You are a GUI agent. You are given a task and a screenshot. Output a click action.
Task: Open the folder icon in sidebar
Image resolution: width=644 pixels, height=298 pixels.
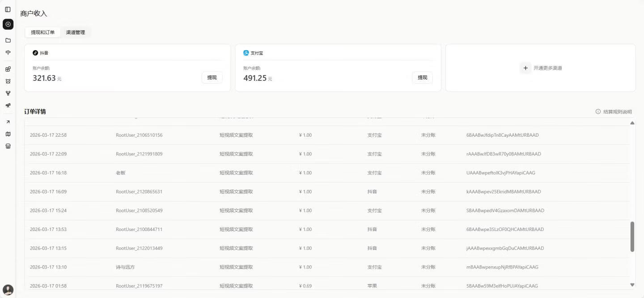(x=8, y=40)
